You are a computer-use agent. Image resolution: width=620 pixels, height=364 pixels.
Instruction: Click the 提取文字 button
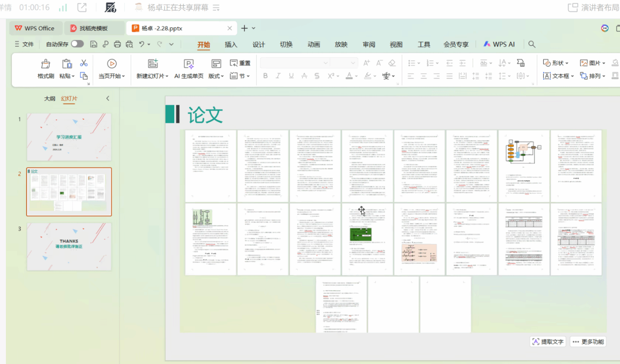tap(548, 341)
